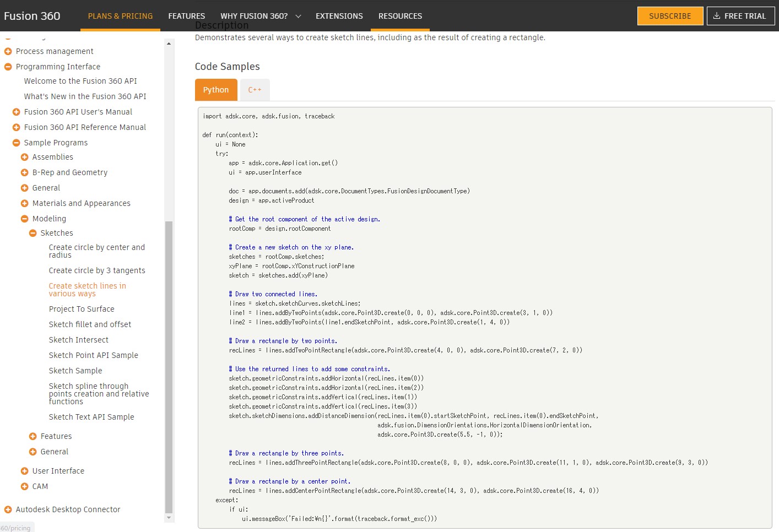Click the sidebar vertical scrollbar thumb
This screenshot has width=779, height=532.
point(169,367)
